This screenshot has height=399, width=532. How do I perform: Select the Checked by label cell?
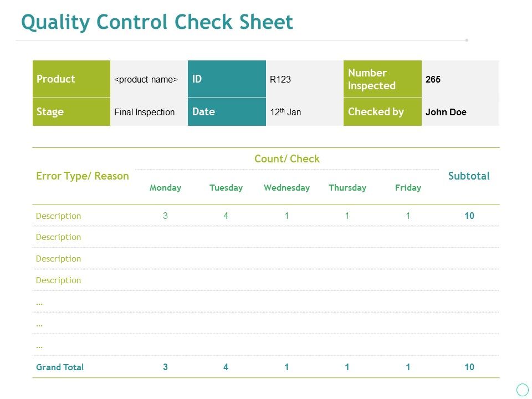[382, 112]
